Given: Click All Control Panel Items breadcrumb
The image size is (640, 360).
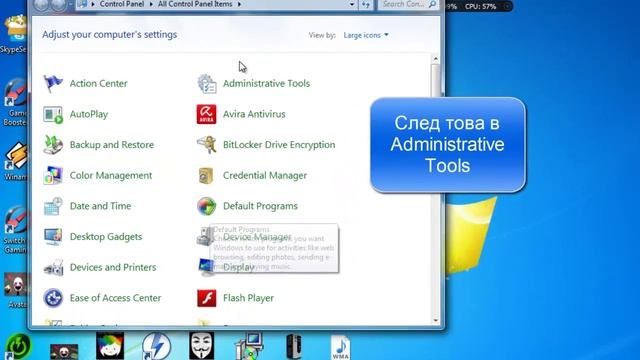Looking at the screenshot, I should coord(195,4).
